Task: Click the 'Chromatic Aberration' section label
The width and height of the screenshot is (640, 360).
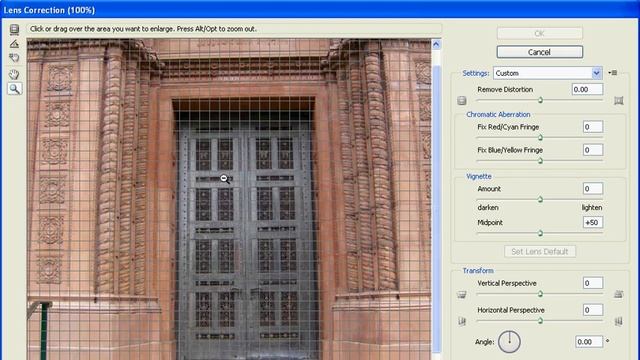Action: pyautogui.click(x=498, y=115)
